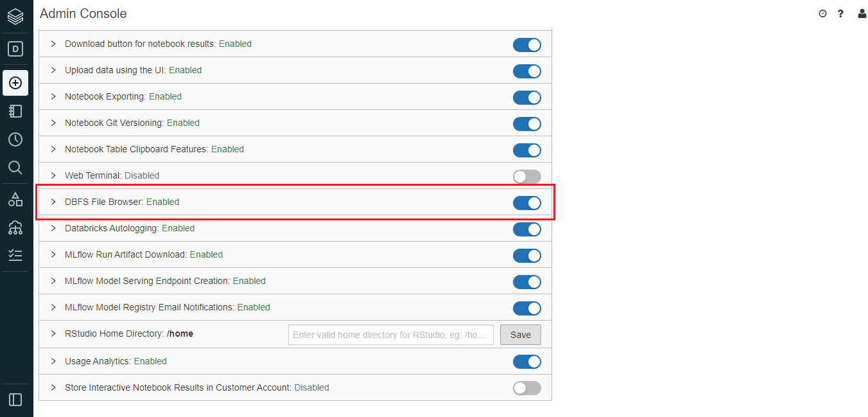Open Help via the question mark icon
868x417 pixels.
pyautogui.click(x=840, y=13)
